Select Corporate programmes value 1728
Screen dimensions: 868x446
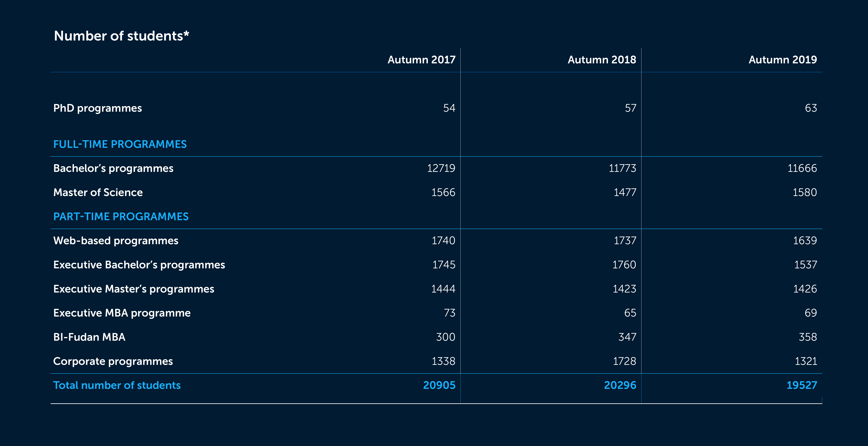tap(625, 361)
